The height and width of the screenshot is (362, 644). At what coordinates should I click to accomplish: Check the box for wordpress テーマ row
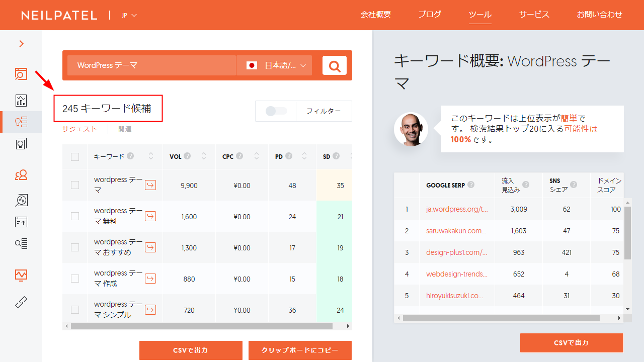(75, 185)
